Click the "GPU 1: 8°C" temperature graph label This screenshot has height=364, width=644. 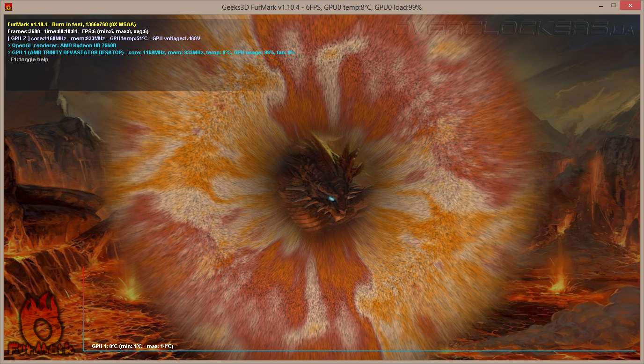[132, 346]
